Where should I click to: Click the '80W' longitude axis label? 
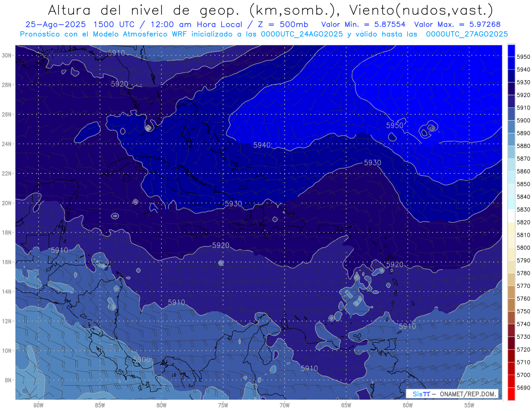tap(161, 406)
